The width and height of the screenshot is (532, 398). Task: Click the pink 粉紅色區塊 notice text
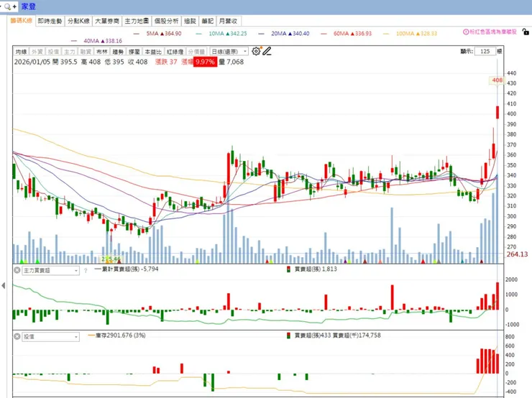(x=493, y=32)
